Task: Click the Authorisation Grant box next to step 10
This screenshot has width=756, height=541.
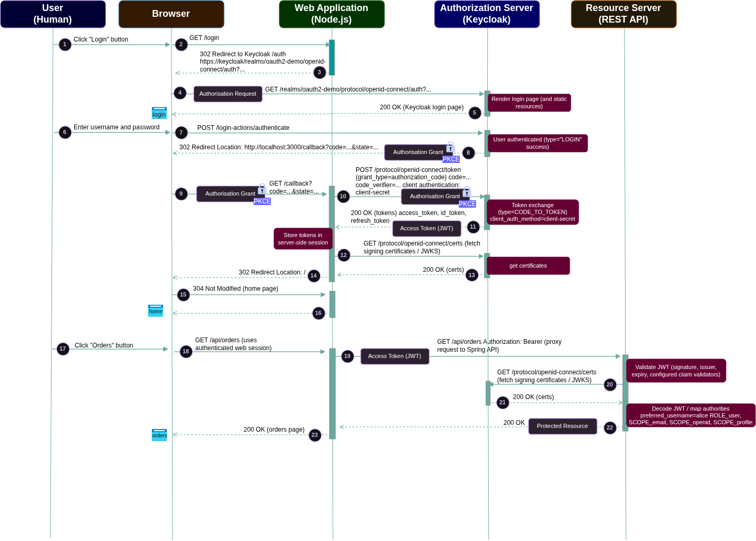Action: (x=435, y=197)
